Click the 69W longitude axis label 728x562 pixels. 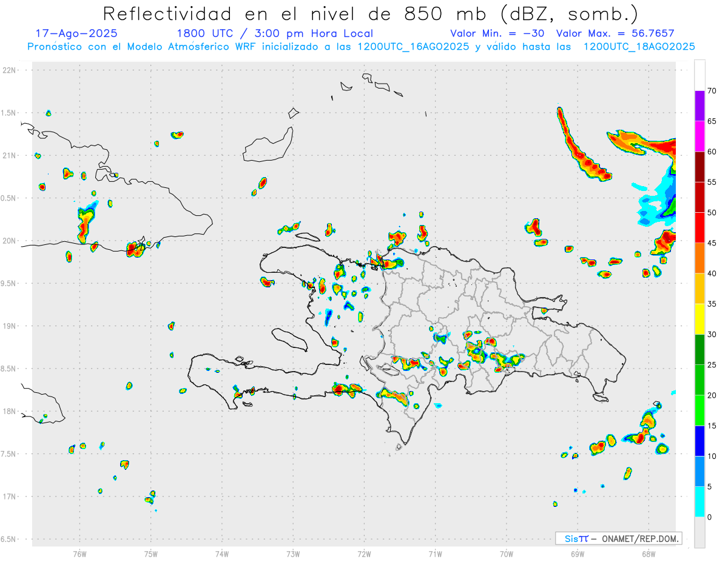(578, 553)
